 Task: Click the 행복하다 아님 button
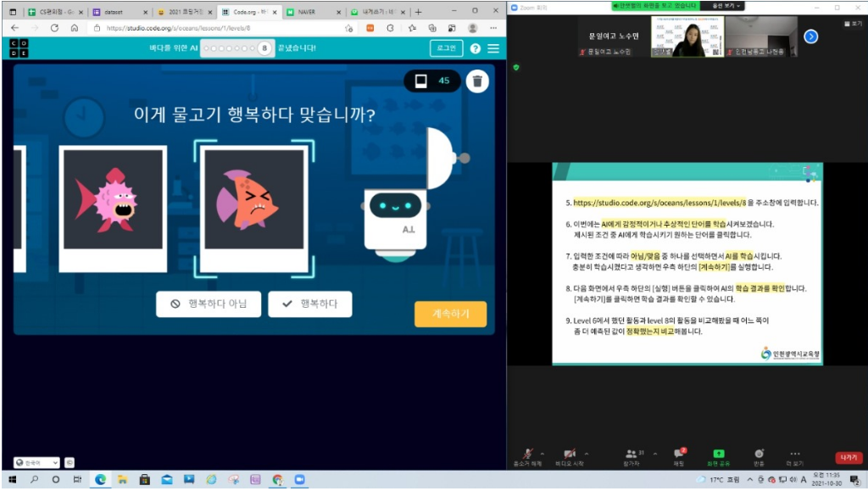click(209, 304)
